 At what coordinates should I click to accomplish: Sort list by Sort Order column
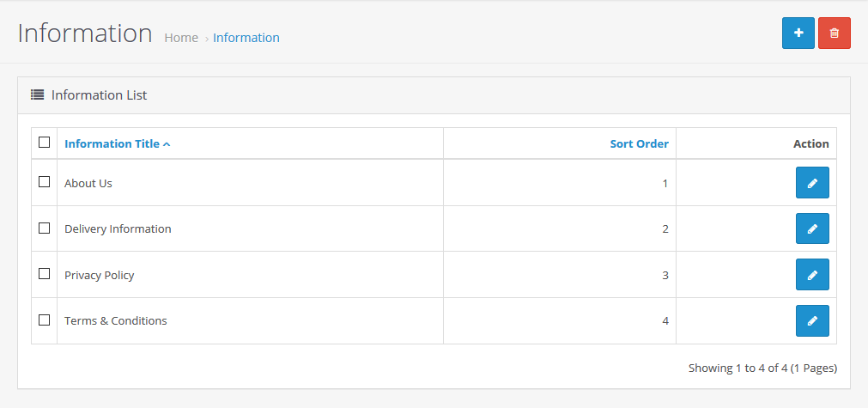(639, 143)
